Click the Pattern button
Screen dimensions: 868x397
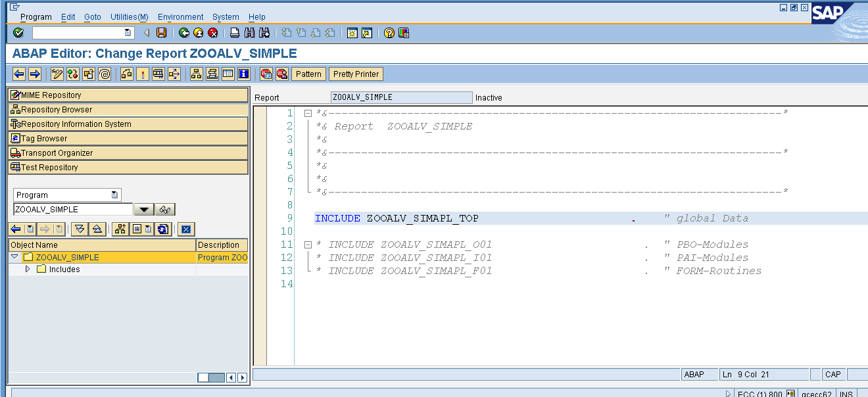308,74
